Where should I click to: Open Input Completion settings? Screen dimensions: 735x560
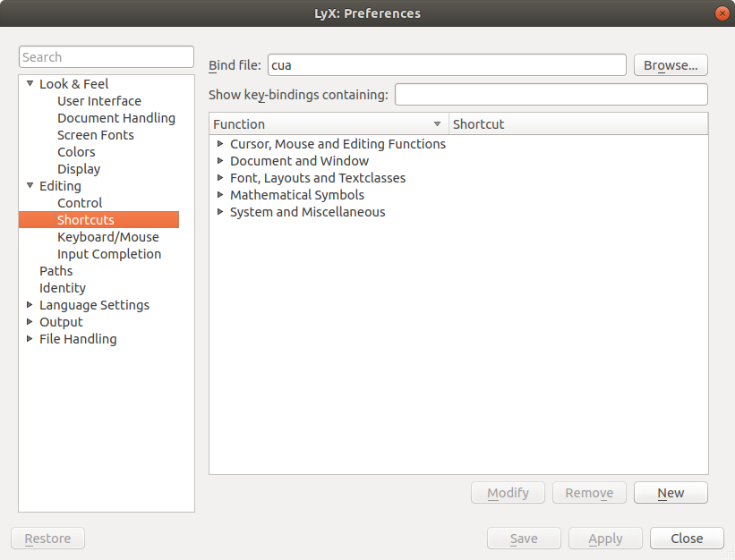pos(109,254)
